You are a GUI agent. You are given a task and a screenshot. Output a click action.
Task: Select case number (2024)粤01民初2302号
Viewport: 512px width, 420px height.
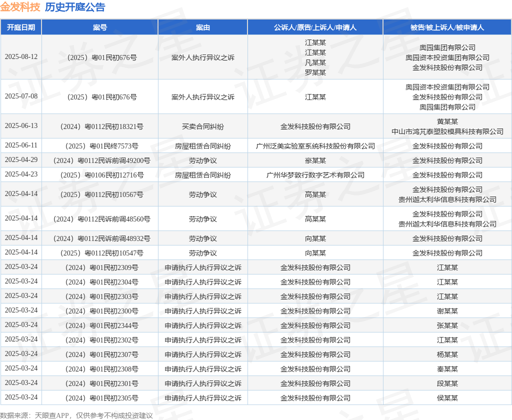[102, 340]
